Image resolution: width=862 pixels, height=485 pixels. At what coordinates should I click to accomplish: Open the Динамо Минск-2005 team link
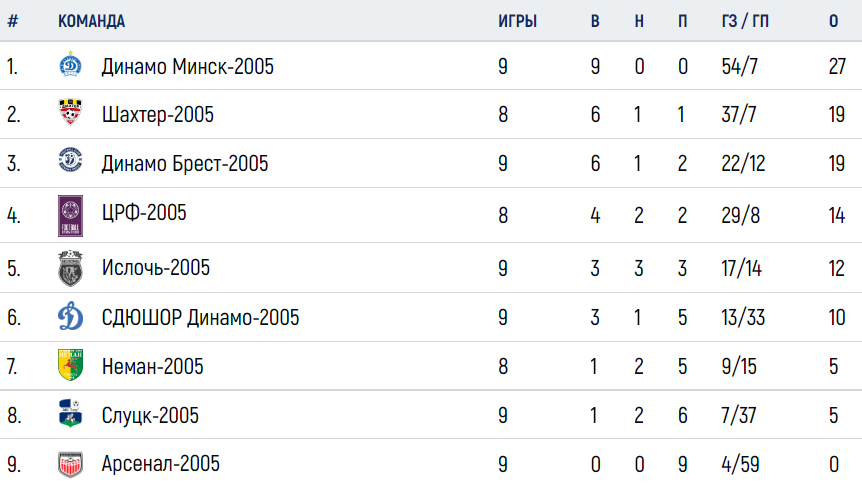pyautogui.click(x=187, y=67)
